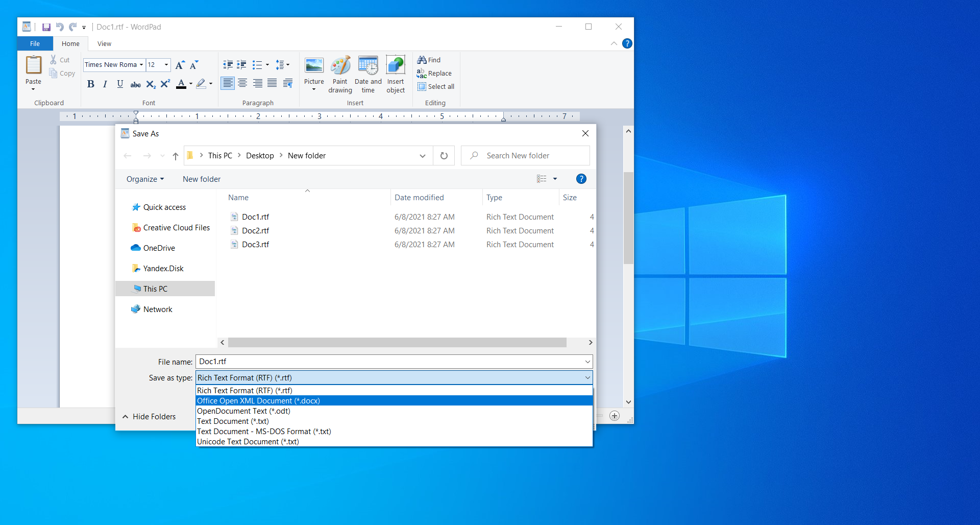Select Office Open XML Document (*.docx) option

point(258,401)
